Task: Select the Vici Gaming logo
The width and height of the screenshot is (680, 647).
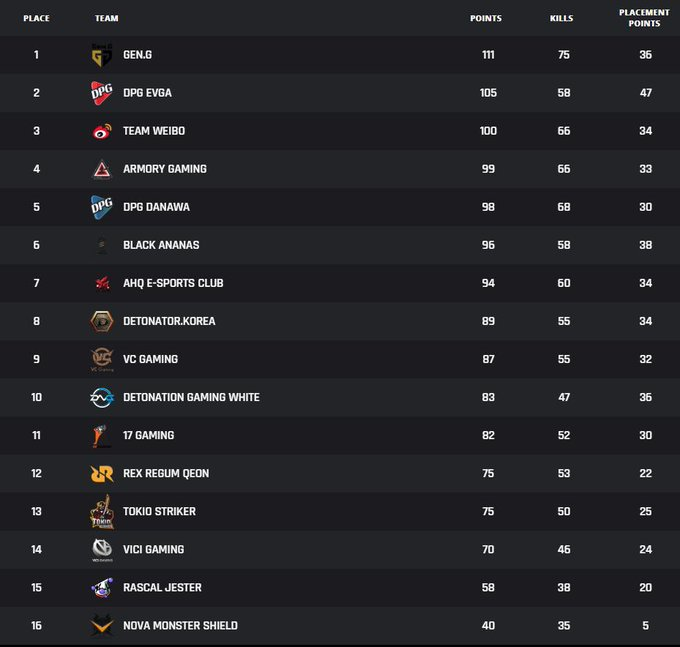Action: [102, 550]
